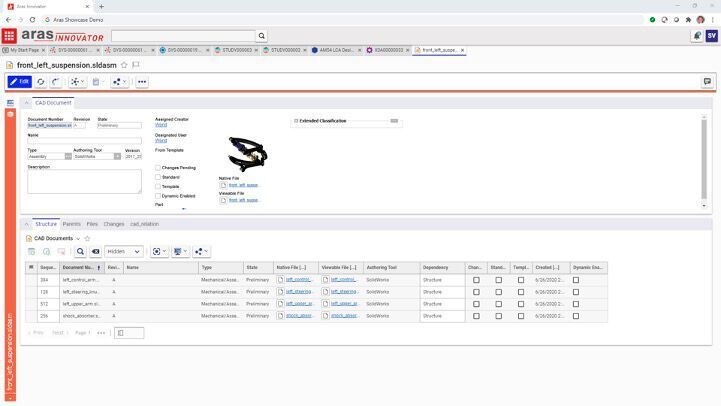Screen dimensions: 721x406
Task: Open the Aras main navigation grid menu
Action: coord(9,36)
